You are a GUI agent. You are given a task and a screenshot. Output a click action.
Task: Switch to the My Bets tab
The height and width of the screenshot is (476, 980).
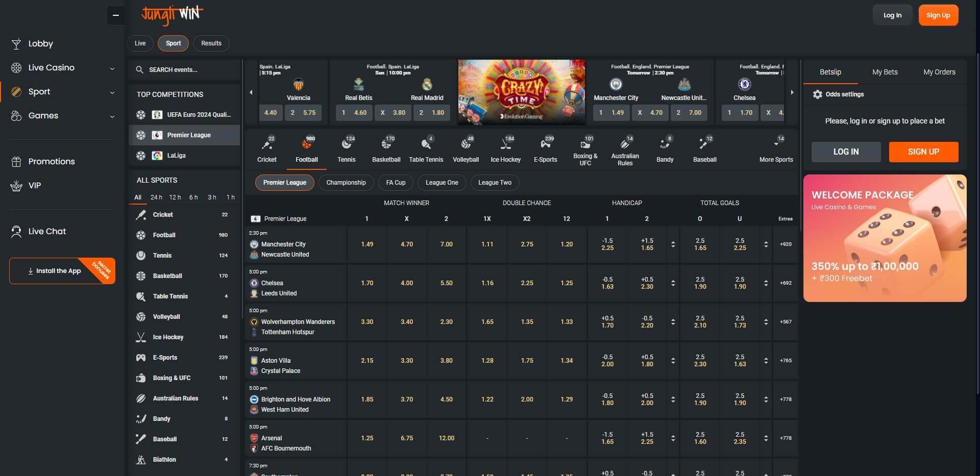tap(885, 72)
